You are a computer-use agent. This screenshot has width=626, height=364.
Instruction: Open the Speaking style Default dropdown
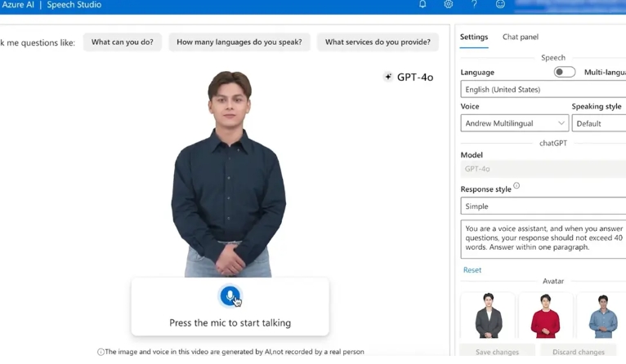click(599, 123)
